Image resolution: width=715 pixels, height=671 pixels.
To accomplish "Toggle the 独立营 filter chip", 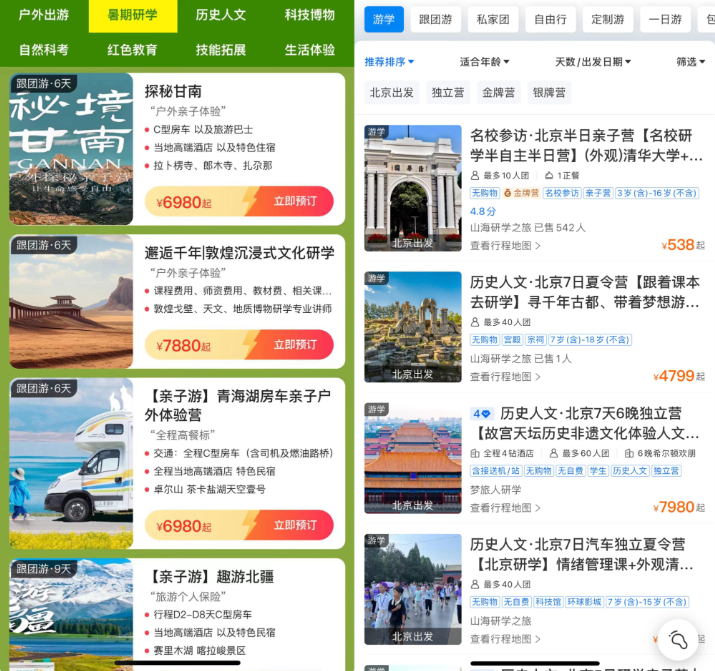I will tap(447, 93).
